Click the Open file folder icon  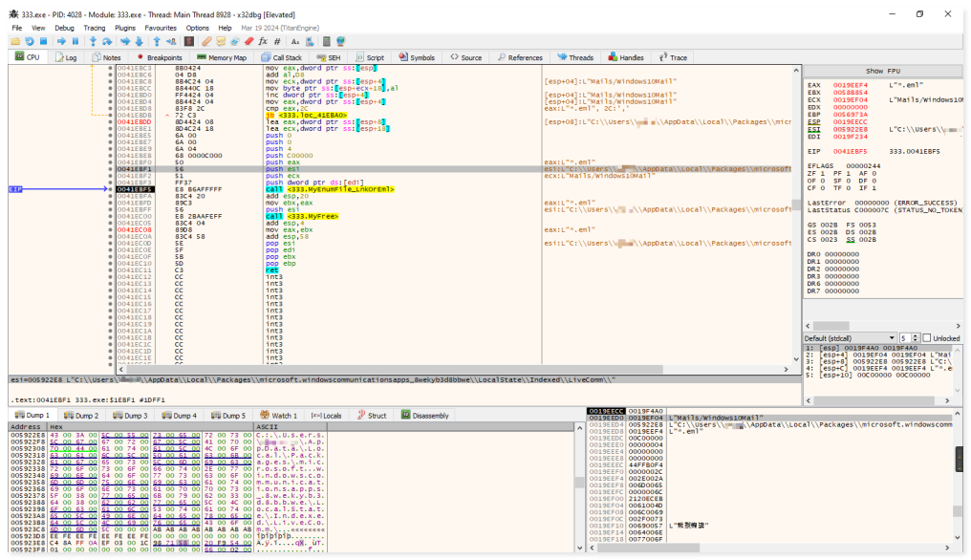tap(16, 42)
